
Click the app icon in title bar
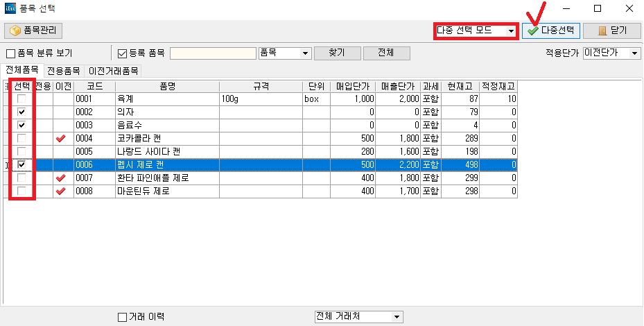(9, 9)
